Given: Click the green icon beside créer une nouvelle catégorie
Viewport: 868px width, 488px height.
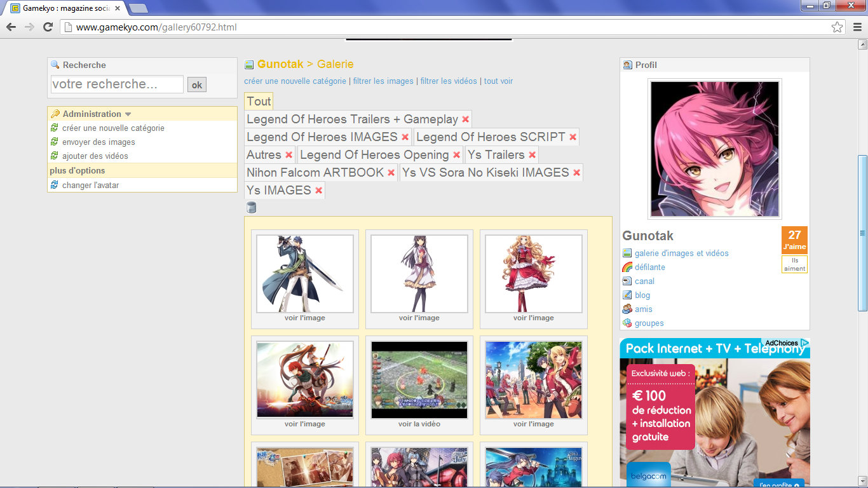Looking at the screenshot, I should click(55, 128).
